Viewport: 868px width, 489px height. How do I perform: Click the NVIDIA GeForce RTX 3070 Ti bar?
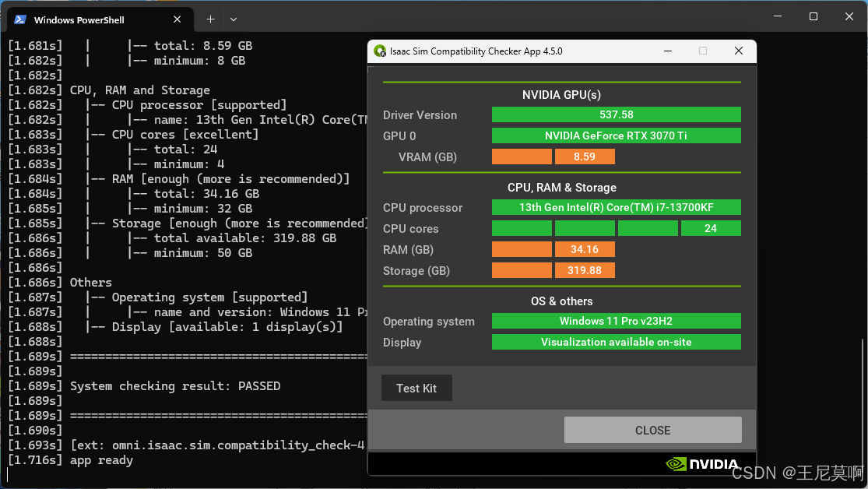(x=616, y=135)
